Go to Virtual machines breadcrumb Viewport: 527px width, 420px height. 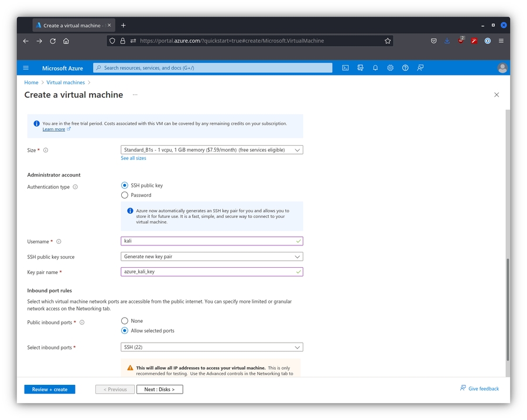pyautogui.click(x=66, y=83)
